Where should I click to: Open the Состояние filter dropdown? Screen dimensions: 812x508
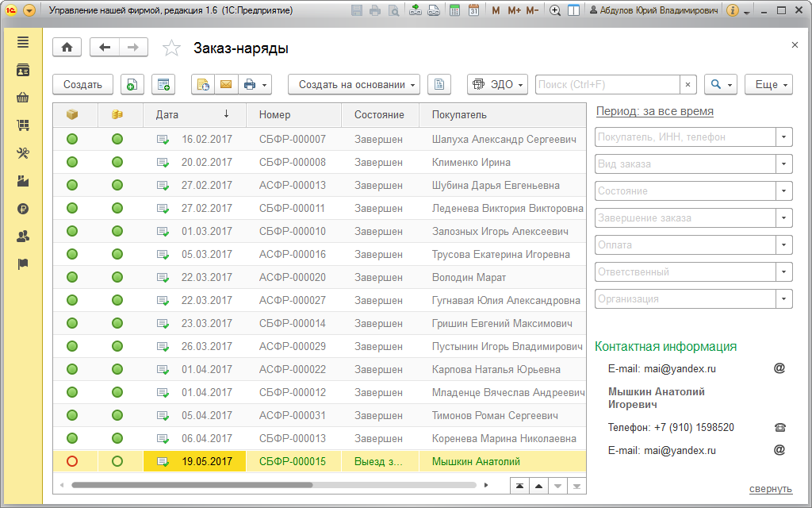(x=784, y=190)
